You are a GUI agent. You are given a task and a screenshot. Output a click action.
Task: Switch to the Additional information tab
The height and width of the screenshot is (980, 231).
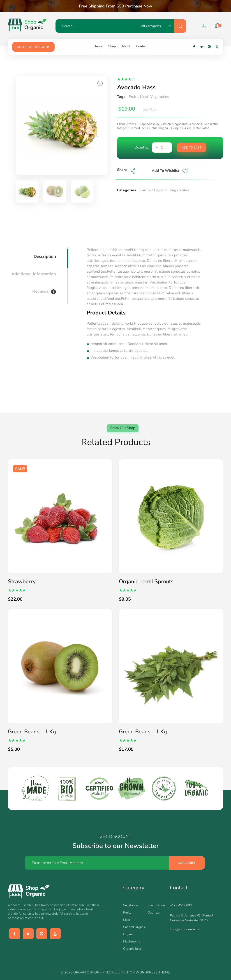(x=33, y=274)
